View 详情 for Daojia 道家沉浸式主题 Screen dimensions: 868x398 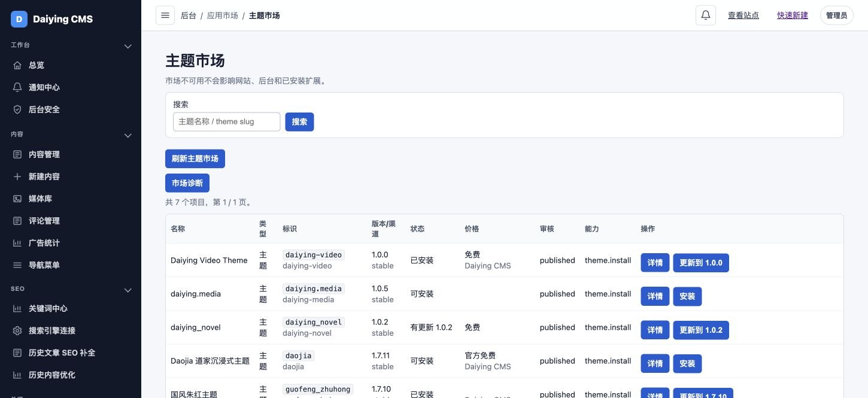point(655,363)
